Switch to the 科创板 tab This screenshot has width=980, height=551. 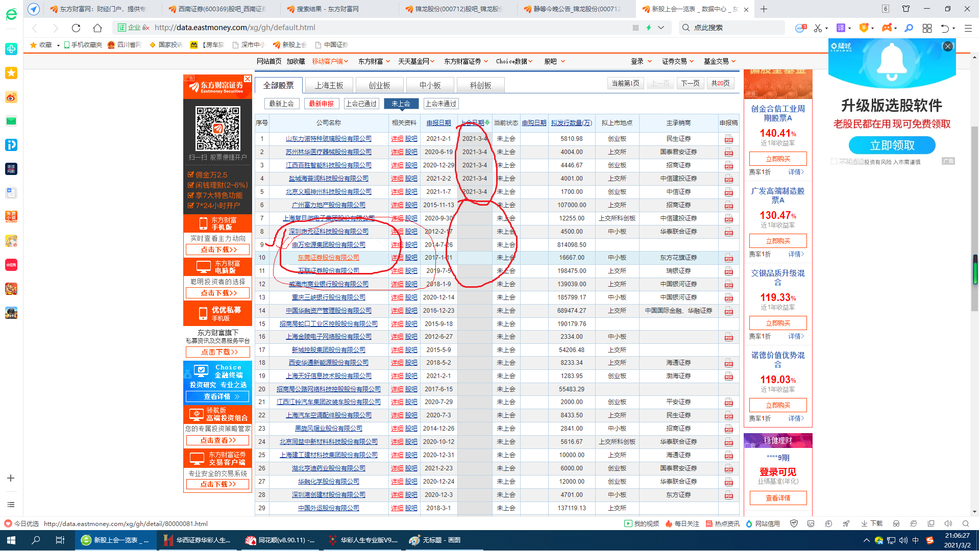point(480,85)
